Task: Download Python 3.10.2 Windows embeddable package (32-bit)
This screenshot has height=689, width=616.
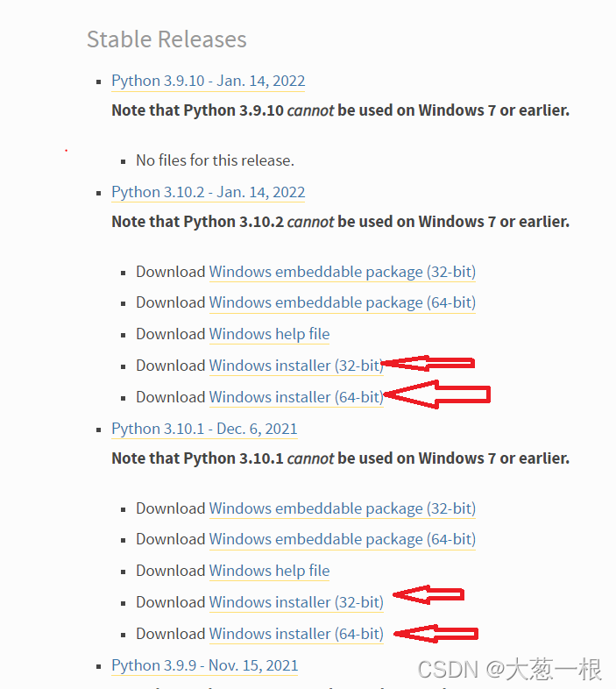Action: (343, 272)
